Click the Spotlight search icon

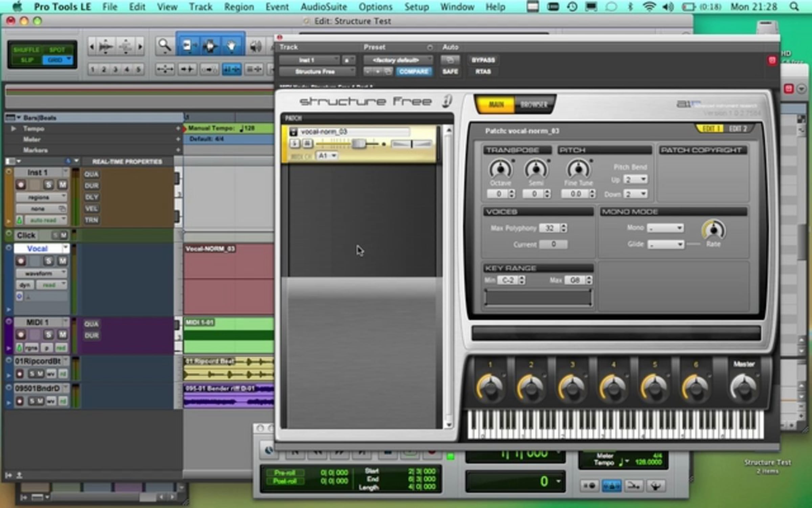tap(794, 7)
